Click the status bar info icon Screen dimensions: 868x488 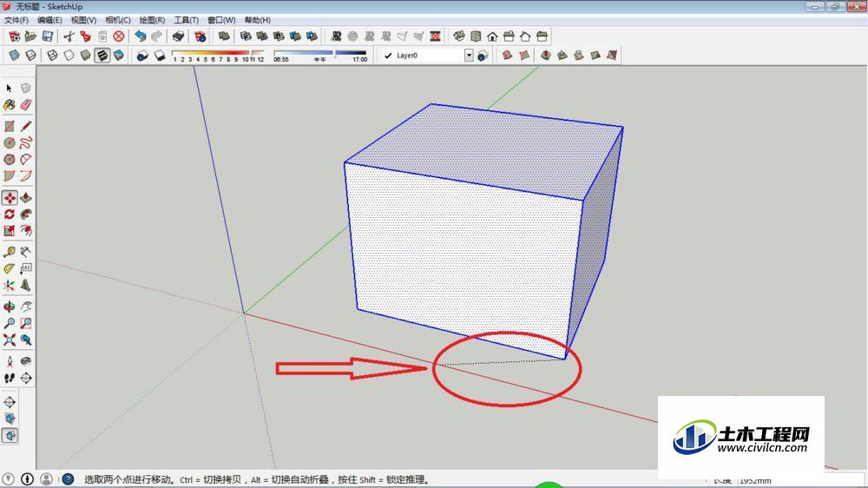pos(27,479)
